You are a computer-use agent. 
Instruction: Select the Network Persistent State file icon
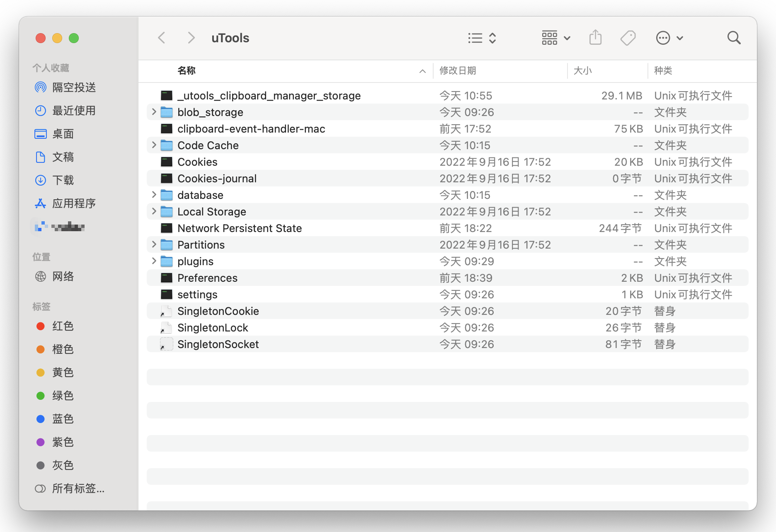(167, 228)
